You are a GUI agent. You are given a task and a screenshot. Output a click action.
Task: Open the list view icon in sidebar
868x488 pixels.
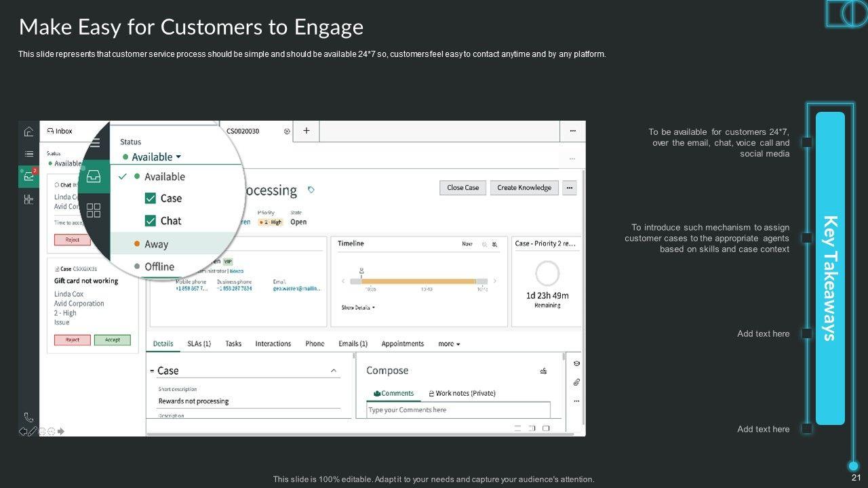[28, 154]
